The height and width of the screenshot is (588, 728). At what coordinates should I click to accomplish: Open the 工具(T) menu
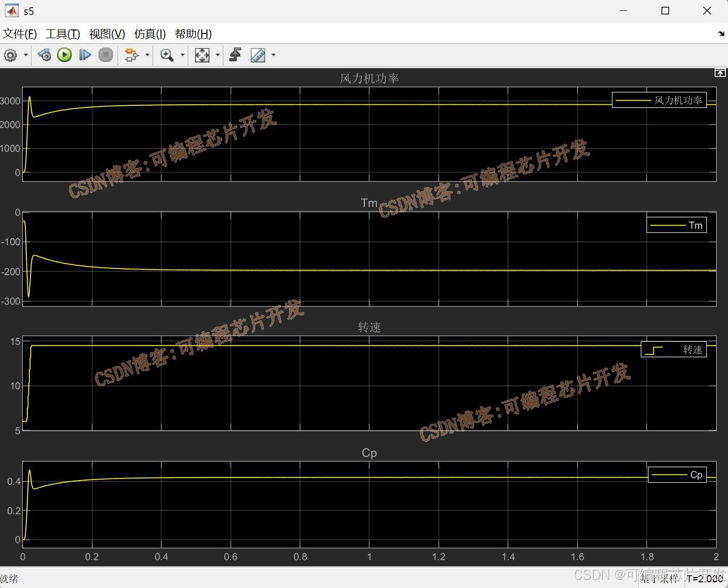63,34
